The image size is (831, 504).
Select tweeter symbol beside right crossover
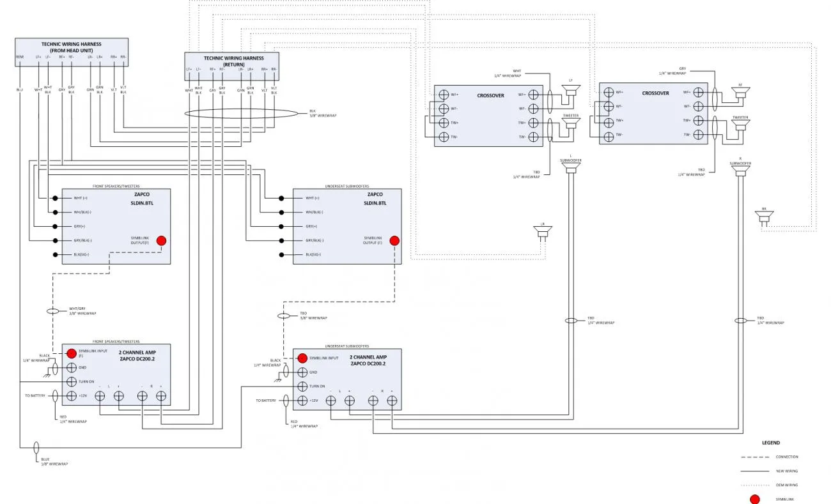click(x=740, y=126)
